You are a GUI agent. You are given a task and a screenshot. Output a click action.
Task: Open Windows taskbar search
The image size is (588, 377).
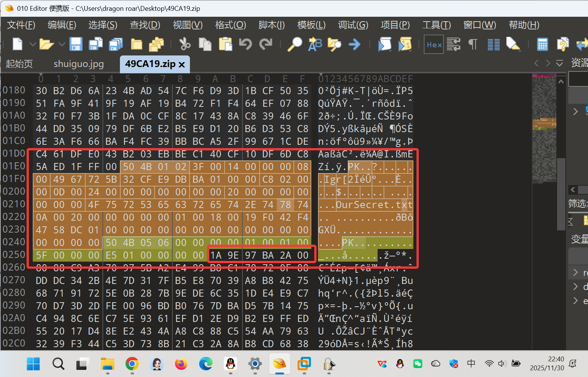pos(58,364)
